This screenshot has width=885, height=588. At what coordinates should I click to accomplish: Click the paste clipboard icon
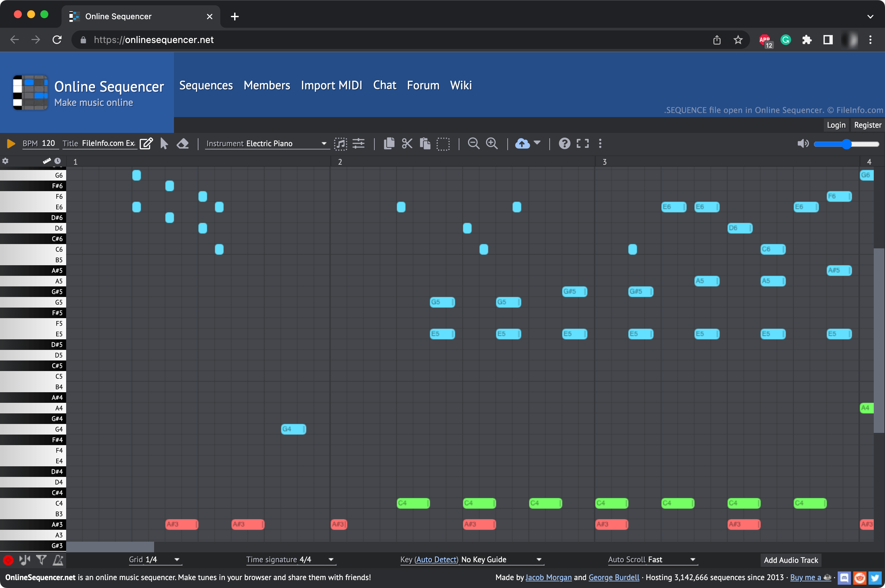point(425,144)
